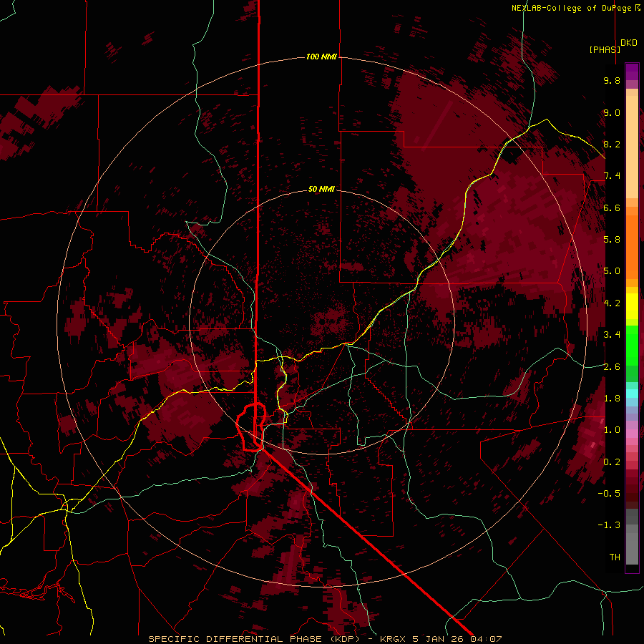Click the -0.5 value on the color scale
This screenshot has width=644, height=644.
609,494
